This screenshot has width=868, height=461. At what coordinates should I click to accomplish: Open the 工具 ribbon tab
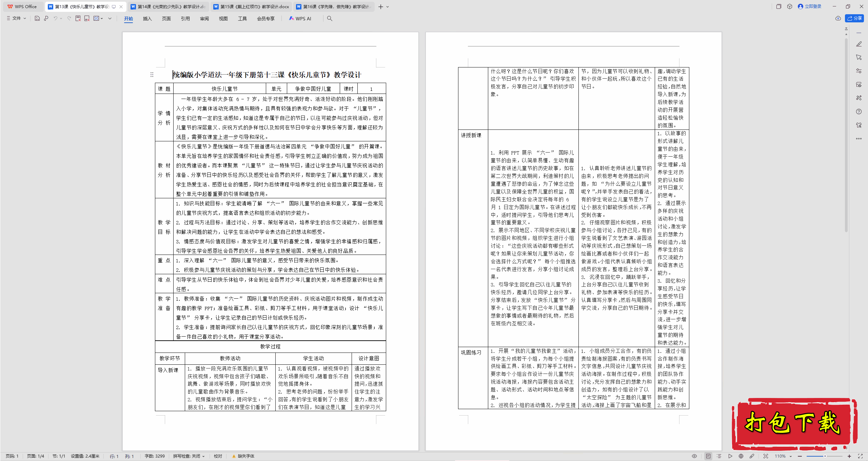coord(242,19)
